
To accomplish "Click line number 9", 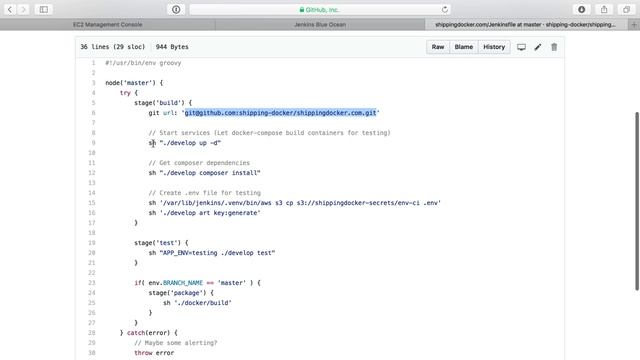I will (x=93, y=143).
